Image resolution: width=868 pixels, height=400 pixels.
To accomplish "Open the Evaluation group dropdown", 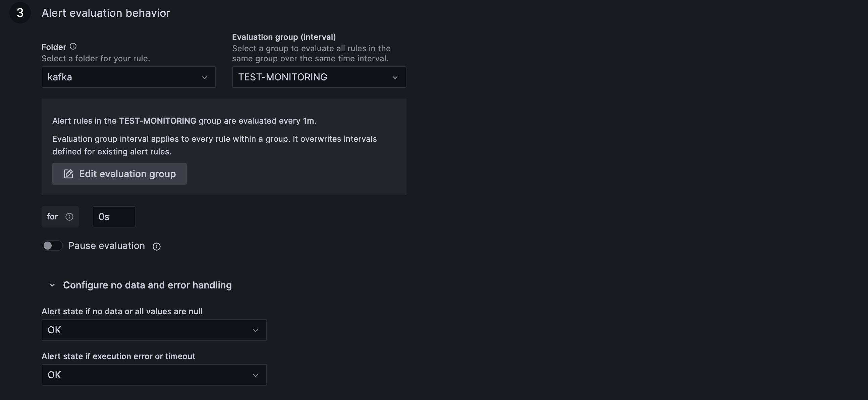I will coord(319,77).
